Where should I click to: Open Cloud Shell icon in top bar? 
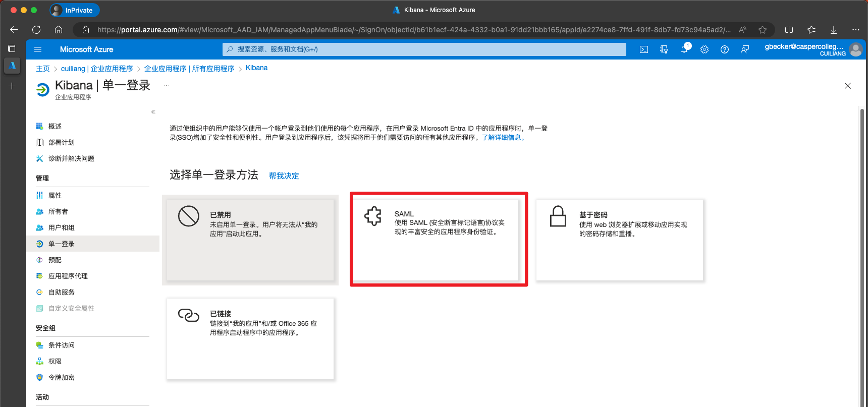click(644, 49)
